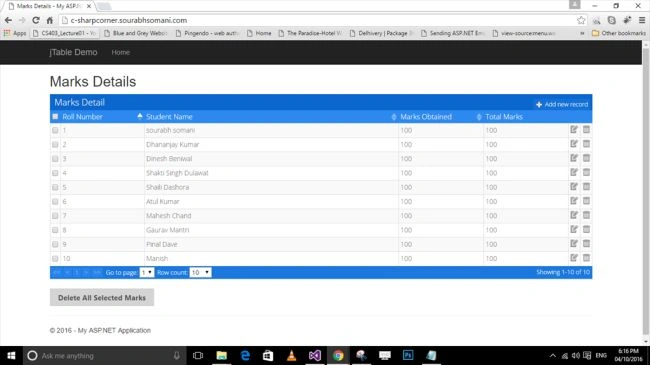
Task: Open Visual Studio from the taskbar
Action: pyautogui.click(x=315, y=355)
